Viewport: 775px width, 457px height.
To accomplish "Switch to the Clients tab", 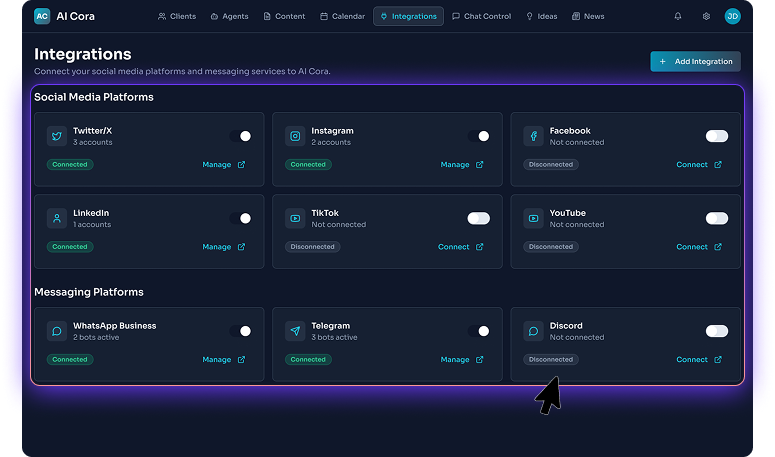I will click(x=177, y=16).
